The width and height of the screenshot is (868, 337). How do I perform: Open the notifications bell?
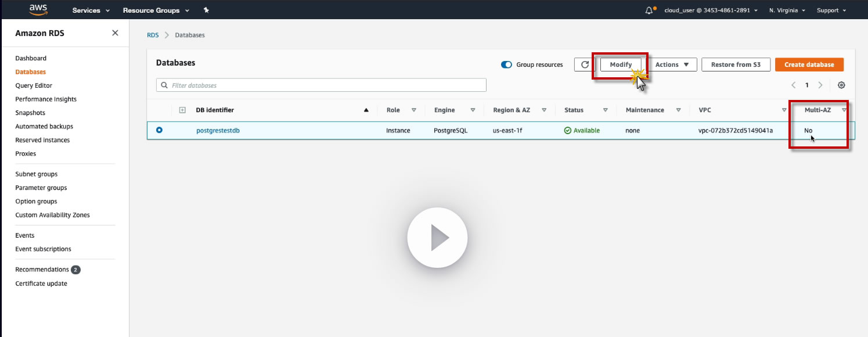coord(650,10)
